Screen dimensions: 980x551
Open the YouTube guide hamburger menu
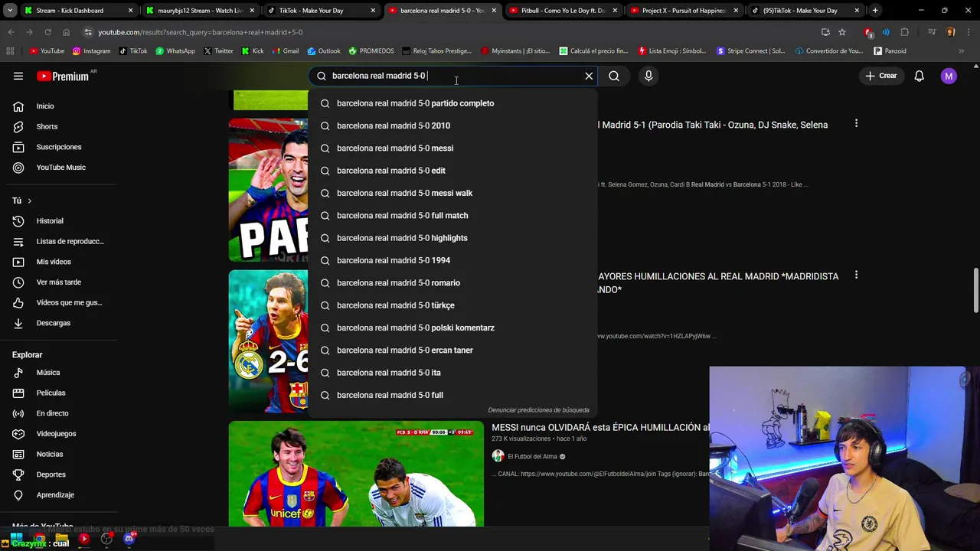point(18,76)
